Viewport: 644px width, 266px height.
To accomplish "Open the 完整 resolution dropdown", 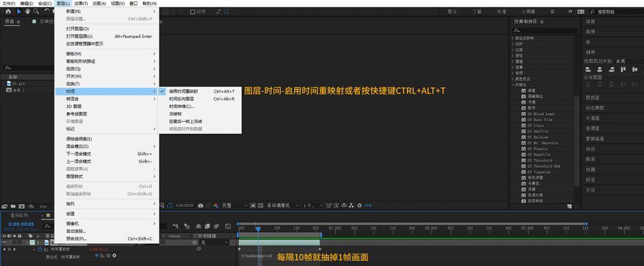I will [x=234, y=205].
